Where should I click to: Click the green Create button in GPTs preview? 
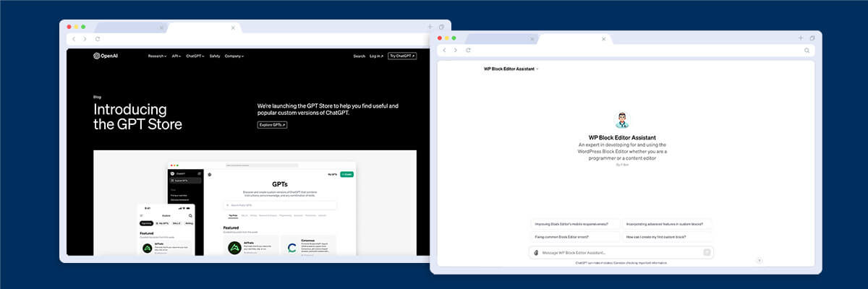pyautogui.click(x=346, y=174)
